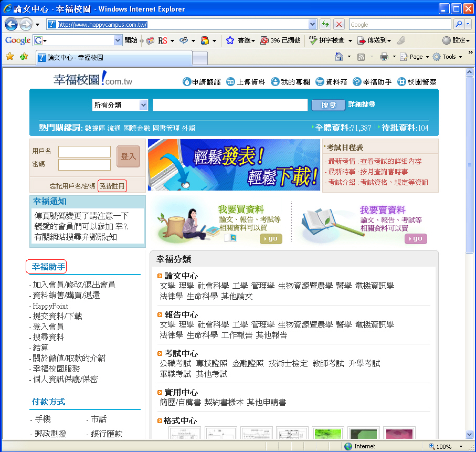Click the 幸福助手 help icon in top navigation

click(357, 82)
